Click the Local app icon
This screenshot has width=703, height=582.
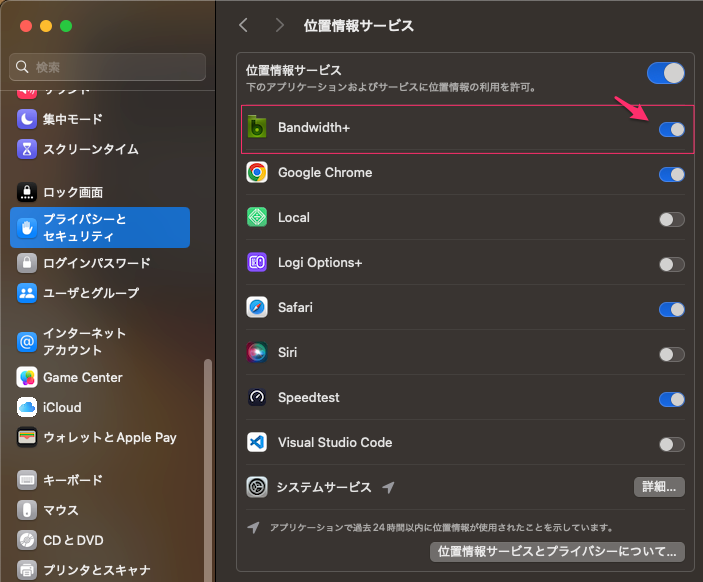coord(257,218)
